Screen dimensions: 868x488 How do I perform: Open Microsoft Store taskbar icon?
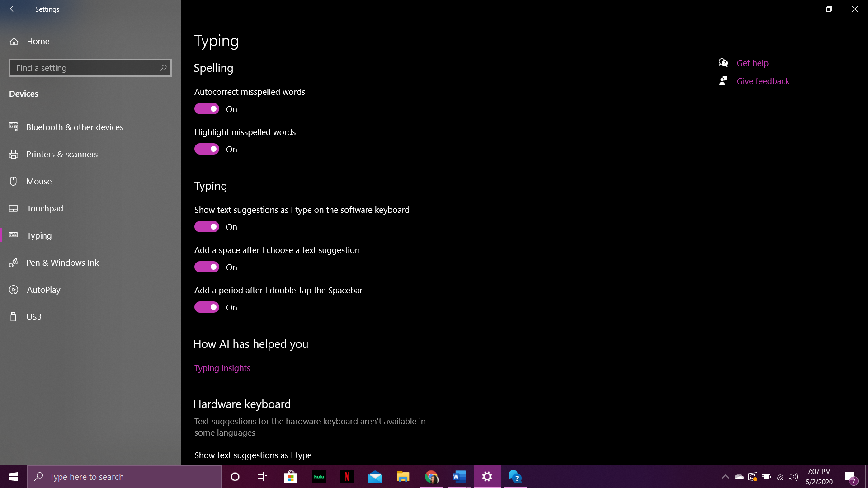(291, 477)
